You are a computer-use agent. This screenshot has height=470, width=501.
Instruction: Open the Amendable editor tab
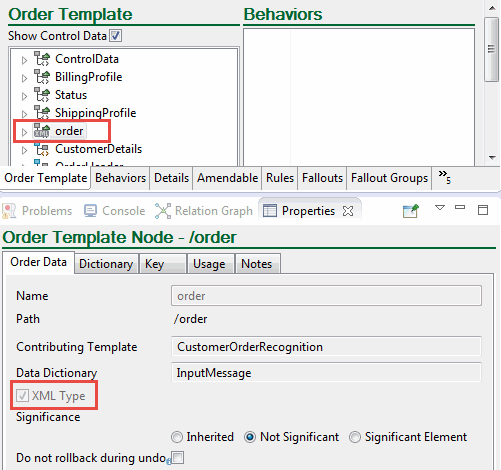(227, 178)
